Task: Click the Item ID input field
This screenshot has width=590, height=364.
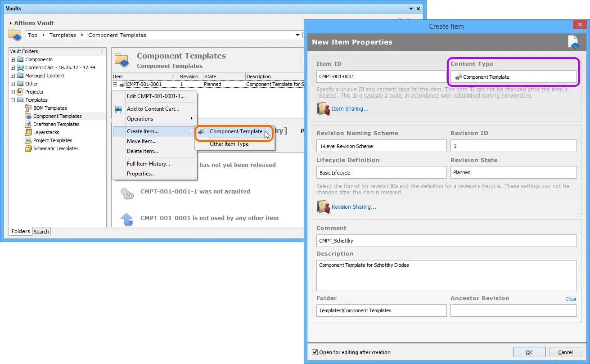Action: (382, 76)
